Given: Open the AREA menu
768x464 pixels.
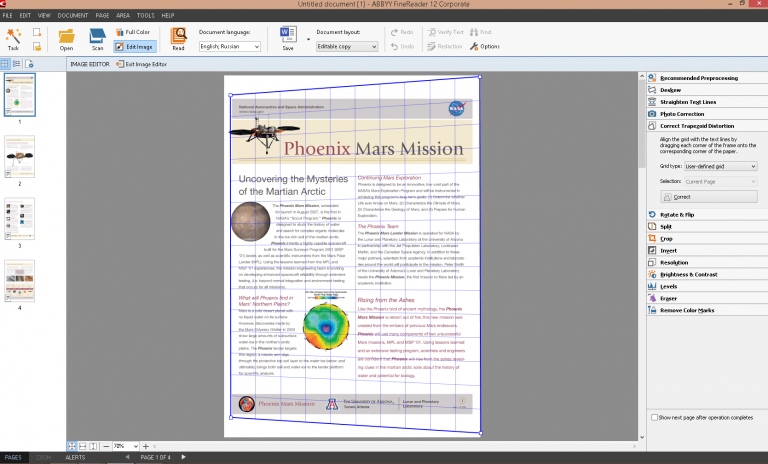Looking at the screenshot, I should [x=123, y=15].
